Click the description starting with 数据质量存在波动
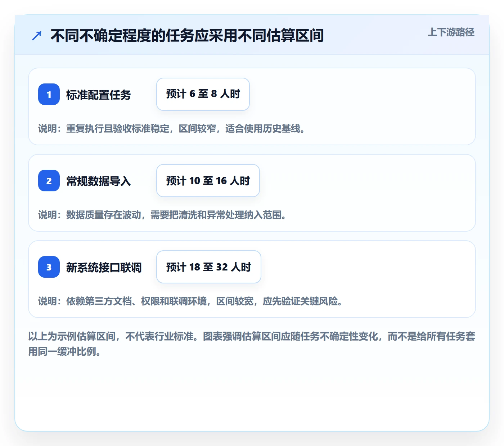504x446 pixels. click(162, 215)
